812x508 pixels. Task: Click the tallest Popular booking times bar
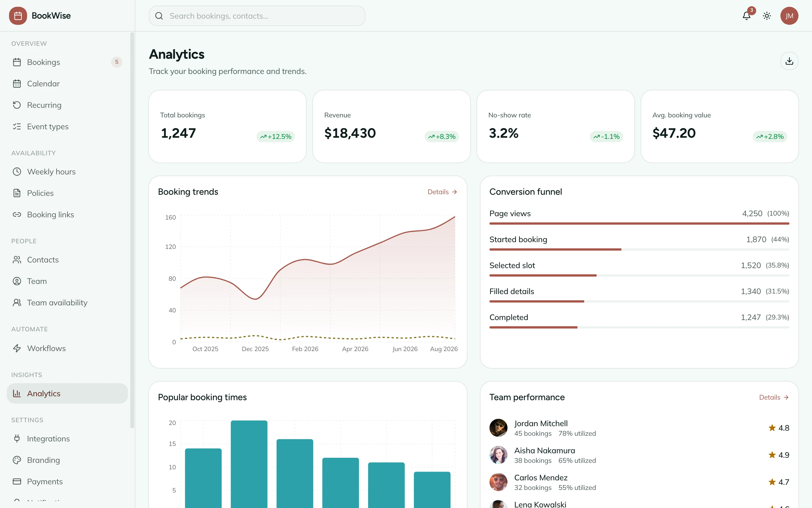coord(249,464)
